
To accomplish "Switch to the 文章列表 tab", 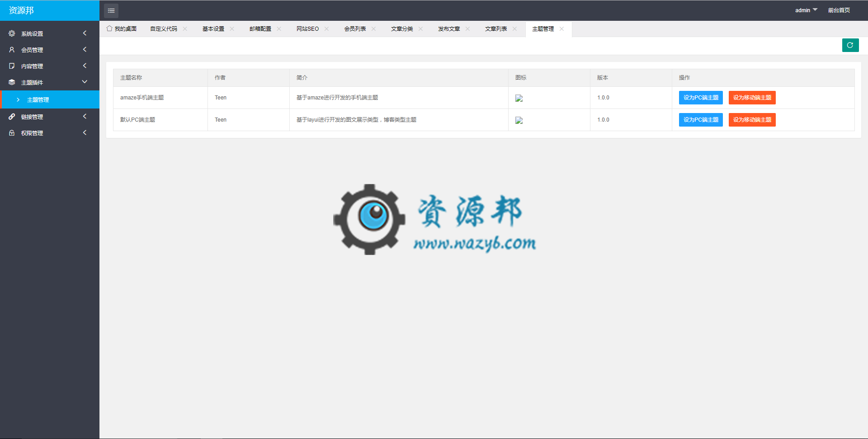I will click(x=496, y=29).
